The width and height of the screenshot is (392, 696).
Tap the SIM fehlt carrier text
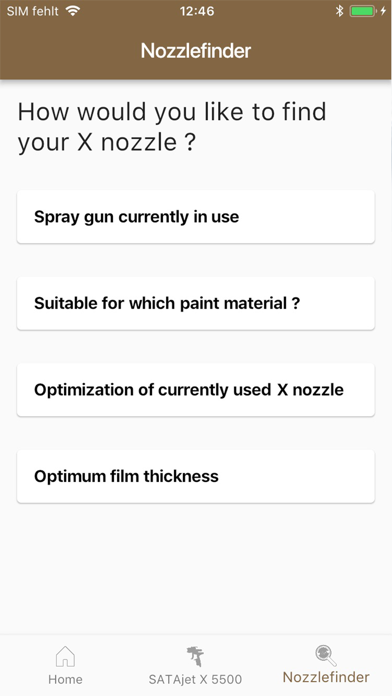click(32, 11)
